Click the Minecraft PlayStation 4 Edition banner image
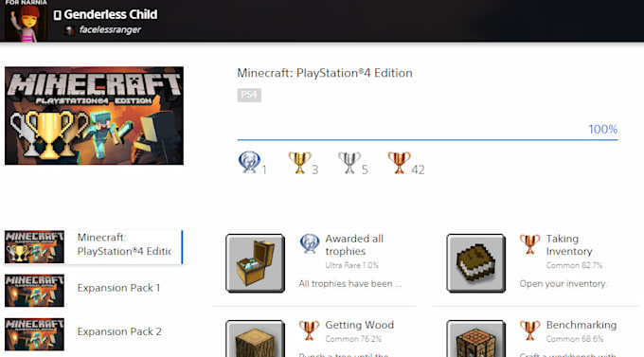 [94, 116]
